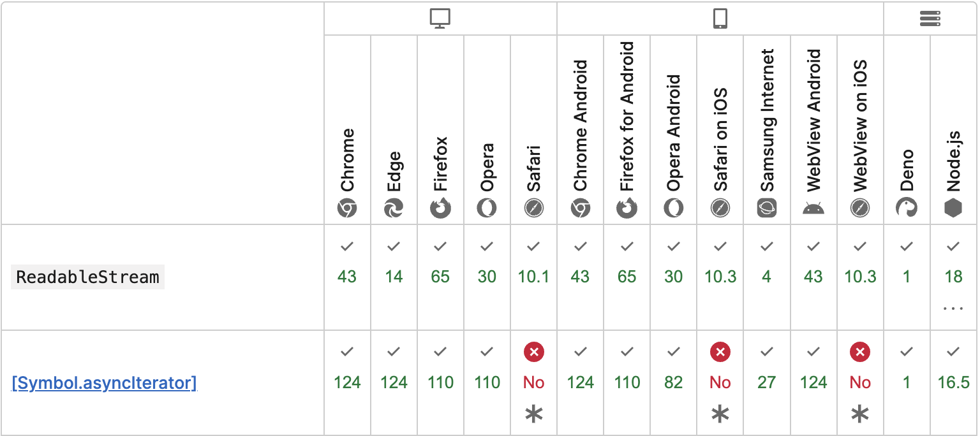Click red No icon for desktop Safari

(x=534, y=351)
